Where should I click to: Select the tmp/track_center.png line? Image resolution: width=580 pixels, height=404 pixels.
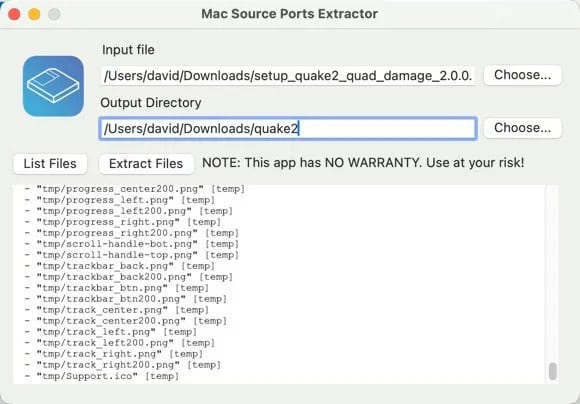117,310
